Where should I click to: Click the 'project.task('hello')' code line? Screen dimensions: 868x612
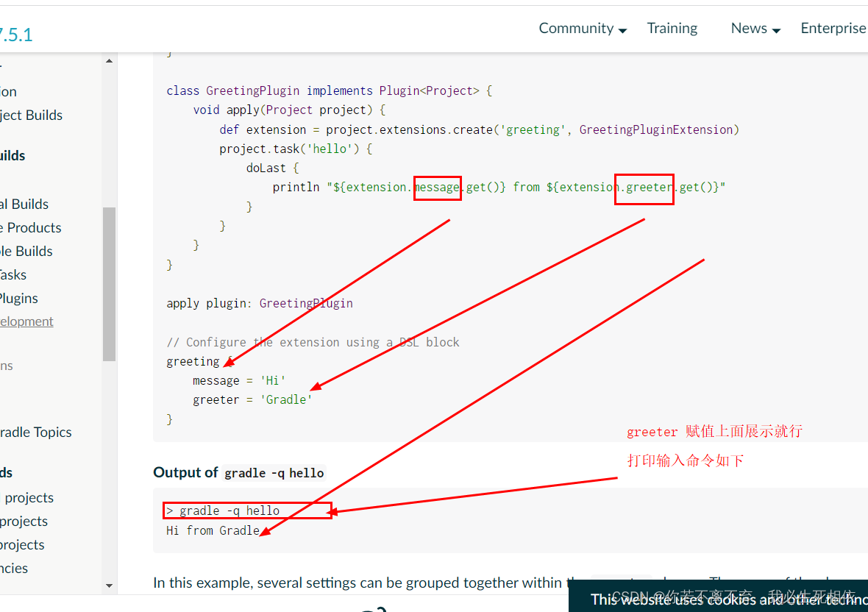pos(296,149)
